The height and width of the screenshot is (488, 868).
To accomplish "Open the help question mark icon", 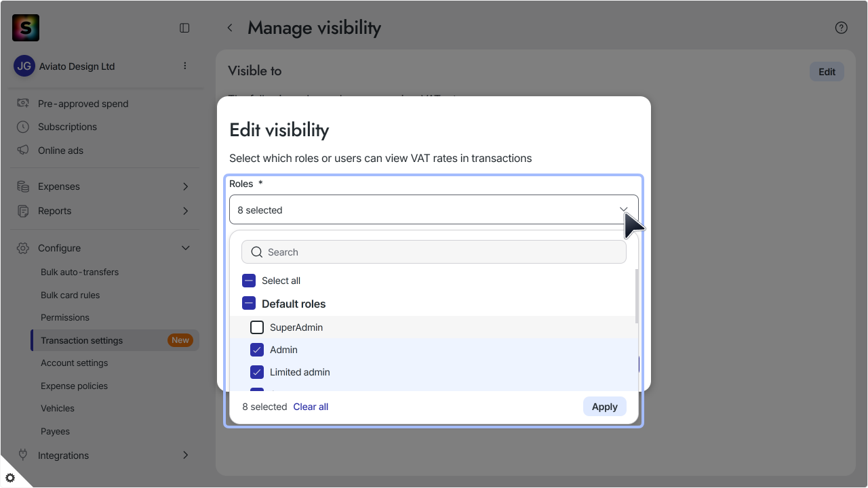I will (x=842, y=28).
